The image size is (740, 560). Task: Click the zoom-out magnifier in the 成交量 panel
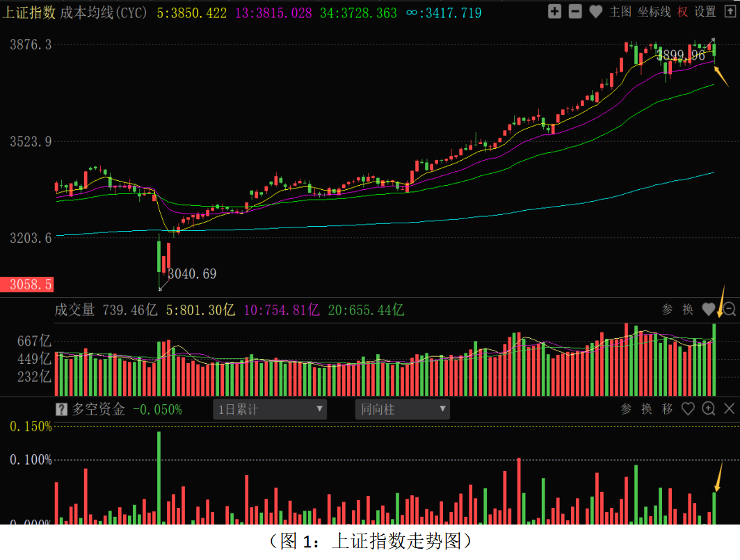729,310
